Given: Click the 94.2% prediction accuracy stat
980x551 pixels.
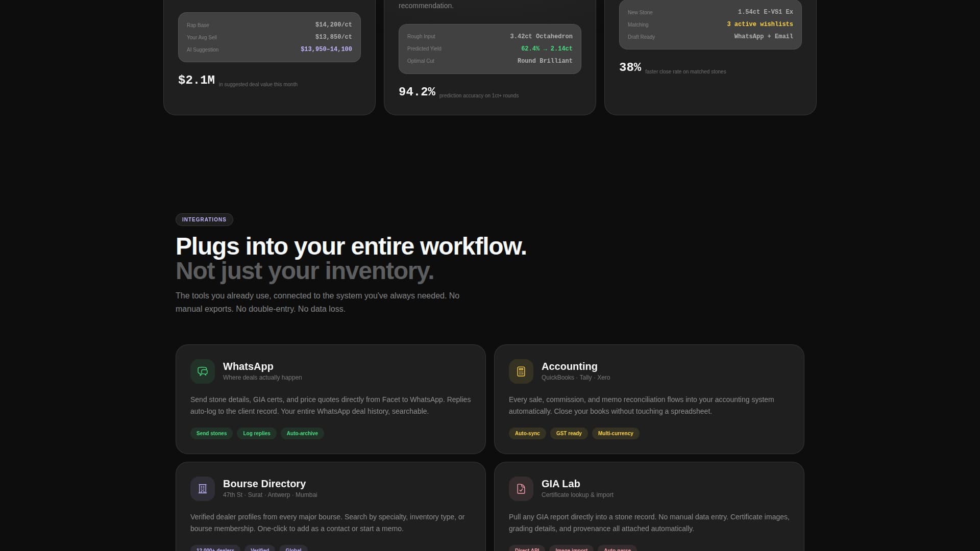Looking at the screenshot, I should (416, 92).
